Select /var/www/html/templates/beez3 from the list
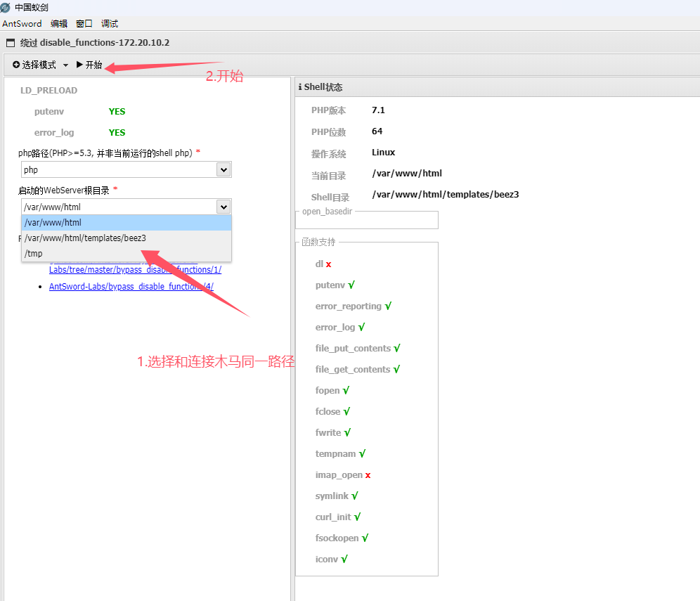The width and height of the screenshot is (700, 601). [85, 238]
